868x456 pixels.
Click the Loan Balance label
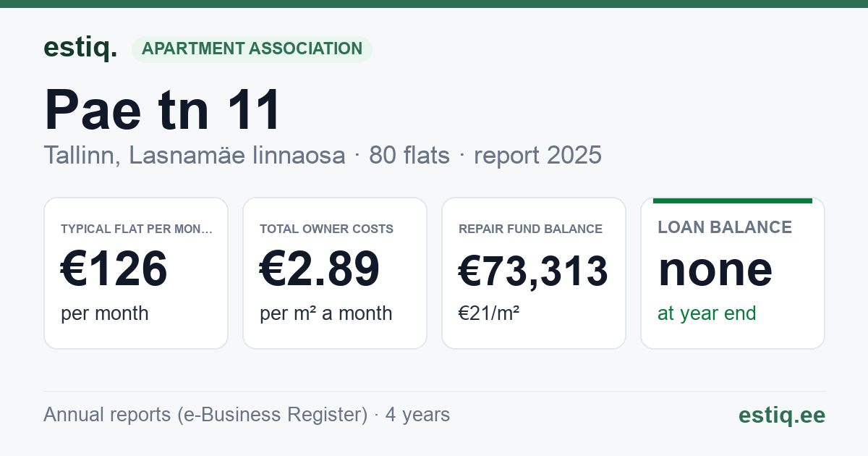coord(725,227)
